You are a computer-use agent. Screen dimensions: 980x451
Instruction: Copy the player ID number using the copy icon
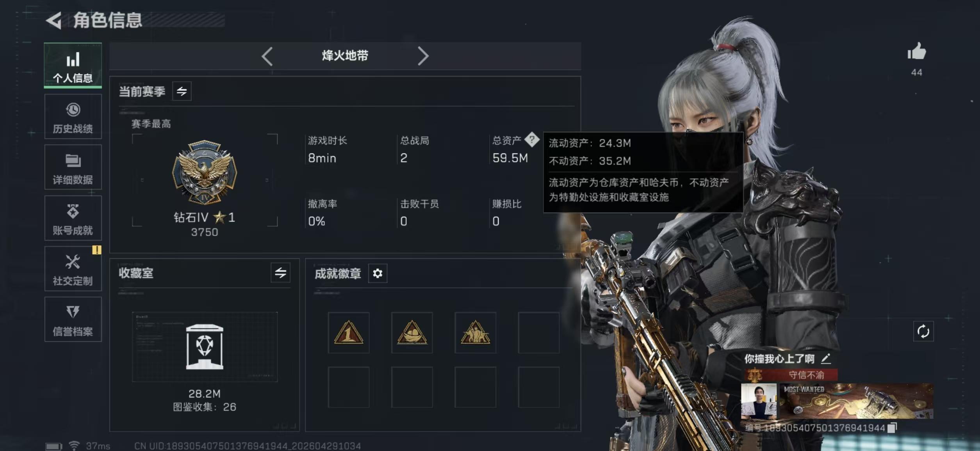click(892, 428)
